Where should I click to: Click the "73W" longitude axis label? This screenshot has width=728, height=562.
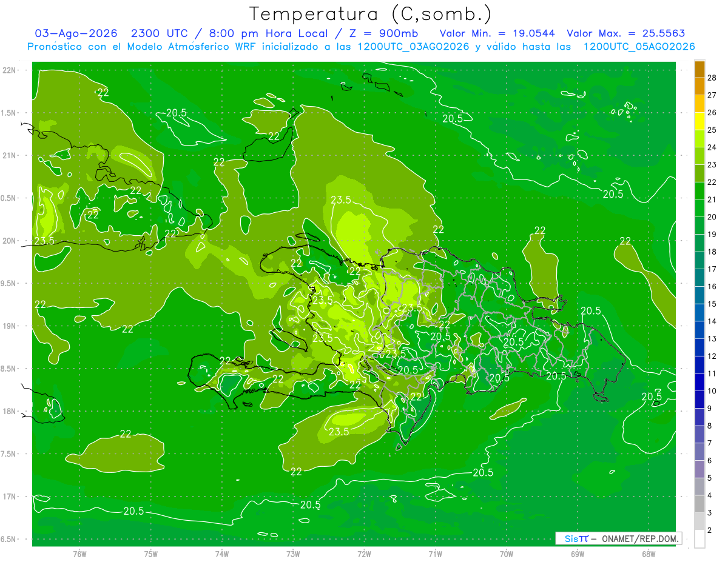(293, 554)
